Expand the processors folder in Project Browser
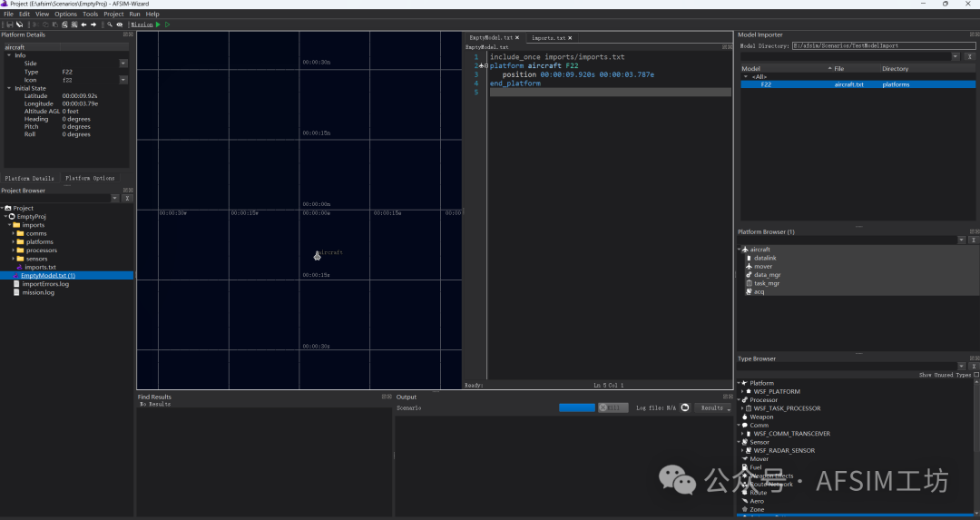980x520 pixels. point(13,250)
